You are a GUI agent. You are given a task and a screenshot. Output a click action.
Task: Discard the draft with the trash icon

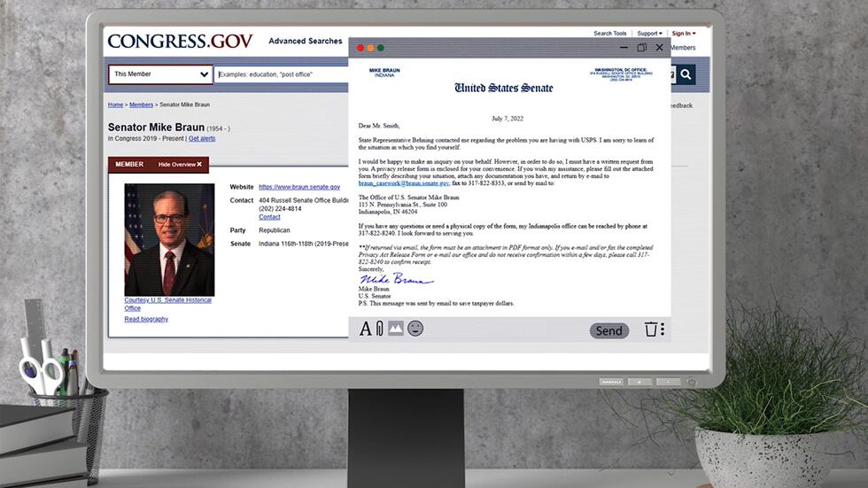point(651,329)
